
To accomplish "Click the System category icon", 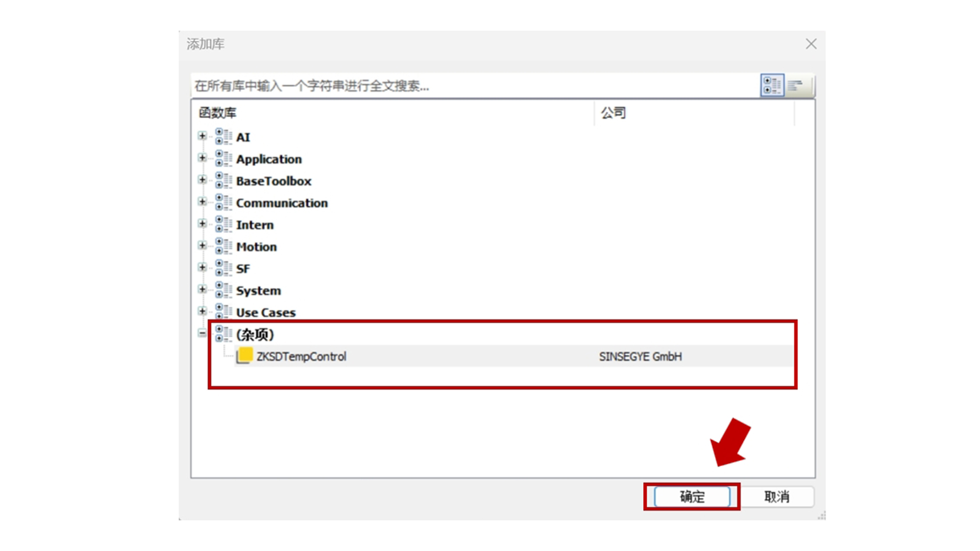I will [x=223, y=290].
